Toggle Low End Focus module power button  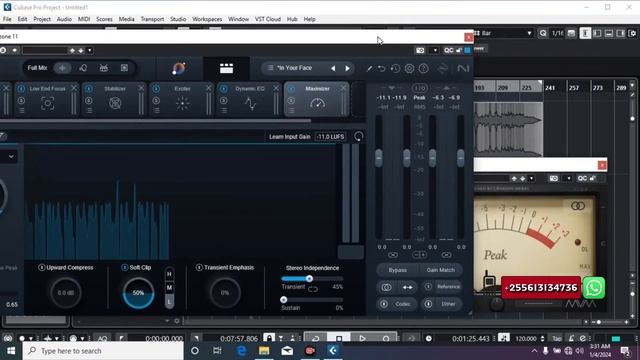(x=21, y=89)
